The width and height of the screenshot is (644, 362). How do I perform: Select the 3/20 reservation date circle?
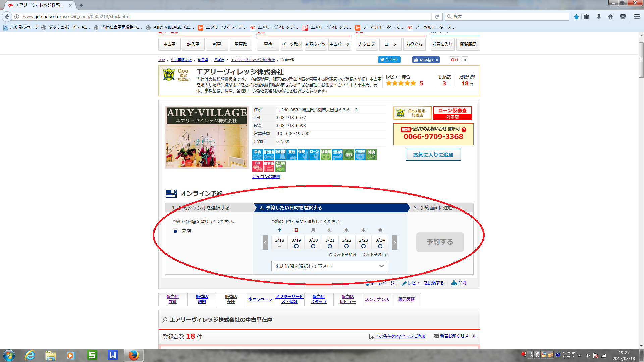313,246
